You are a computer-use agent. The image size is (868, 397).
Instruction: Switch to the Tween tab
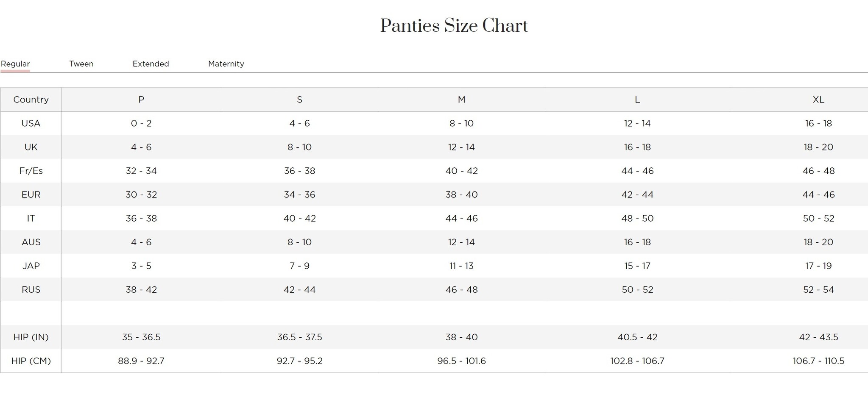coord(81,64)
